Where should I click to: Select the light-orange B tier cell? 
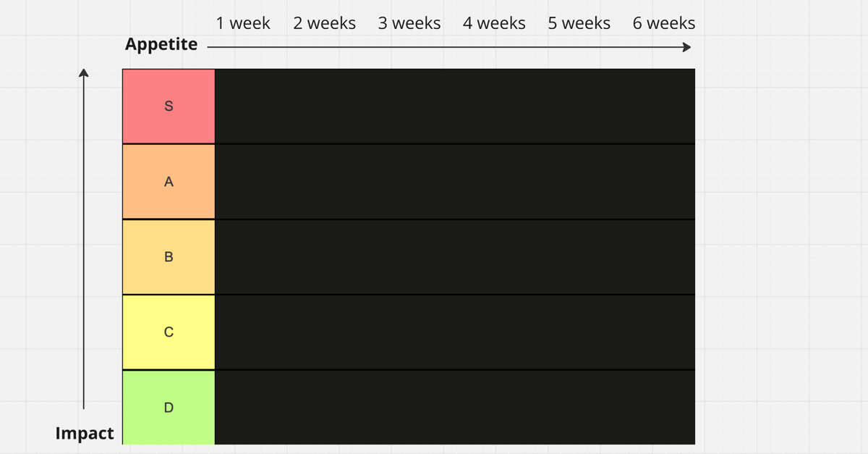click(x=169, y=257)
